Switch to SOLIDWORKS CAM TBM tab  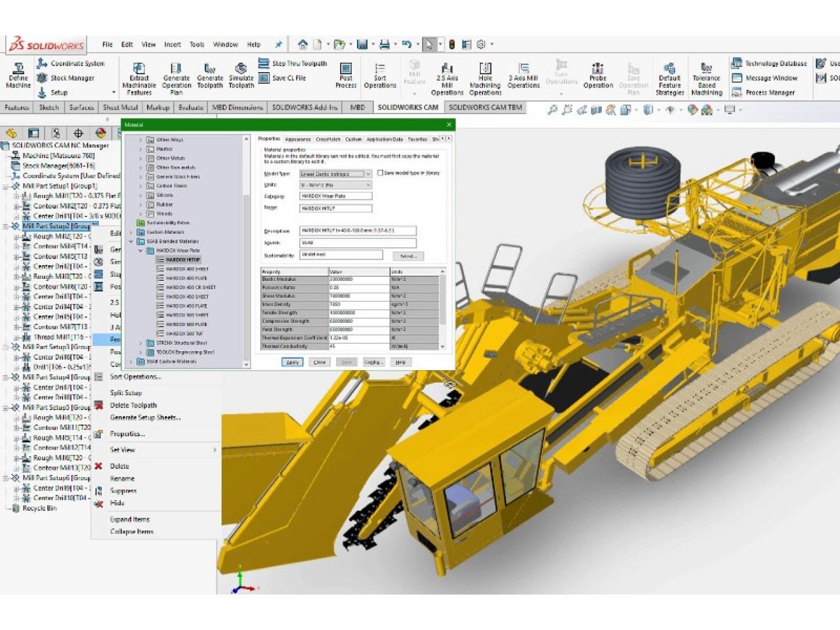pos(485,107)
